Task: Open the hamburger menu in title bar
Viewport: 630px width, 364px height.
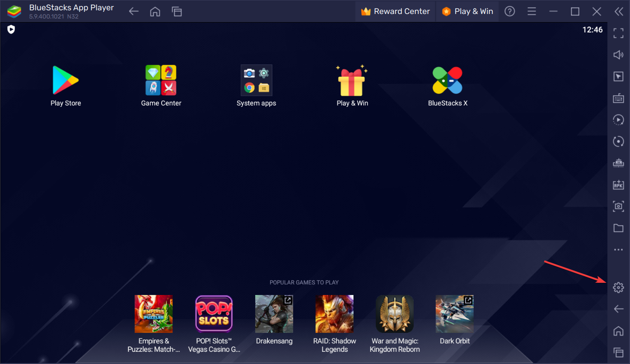Action: click(x=532, y=11)
